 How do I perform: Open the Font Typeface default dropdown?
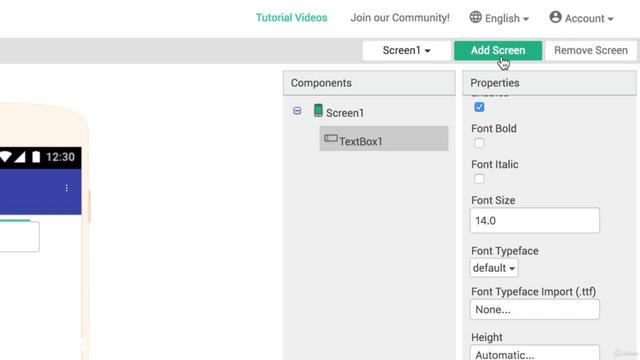[x=494, y=268]
